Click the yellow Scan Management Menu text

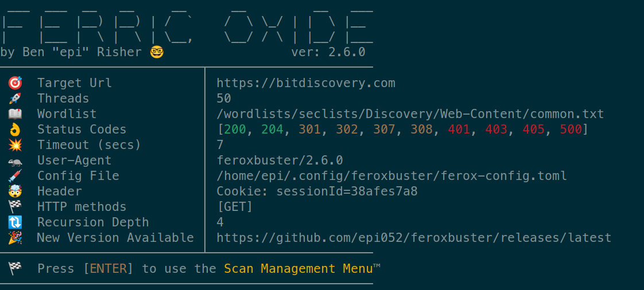pos(298,269)
